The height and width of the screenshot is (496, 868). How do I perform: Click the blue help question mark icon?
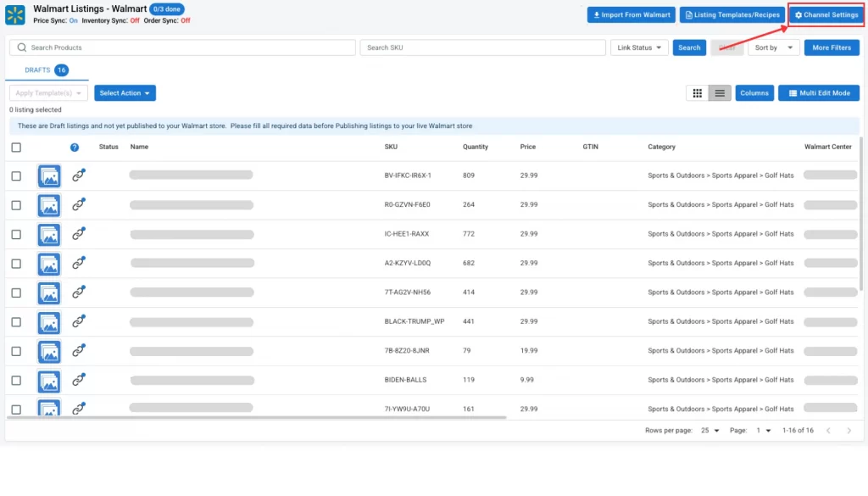[75, 148]
